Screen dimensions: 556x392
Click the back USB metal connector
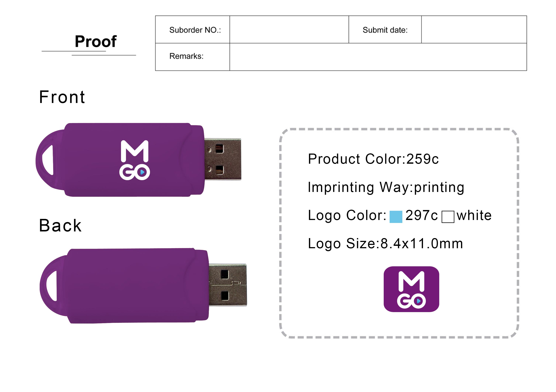coord(228,285)
